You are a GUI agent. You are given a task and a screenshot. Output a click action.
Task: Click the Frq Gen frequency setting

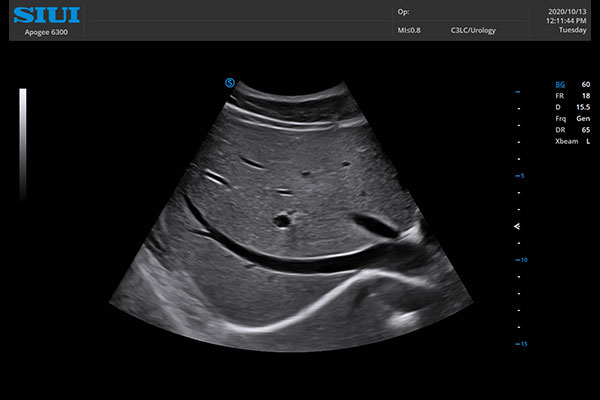tap(572, 118)
